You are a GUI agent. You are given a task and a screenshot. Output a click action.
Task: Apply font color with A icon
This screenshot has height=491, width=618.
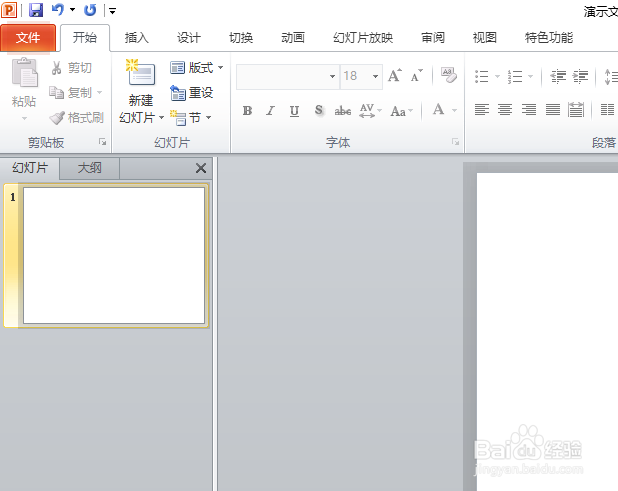pyautogui.click(x=438, y=110)
